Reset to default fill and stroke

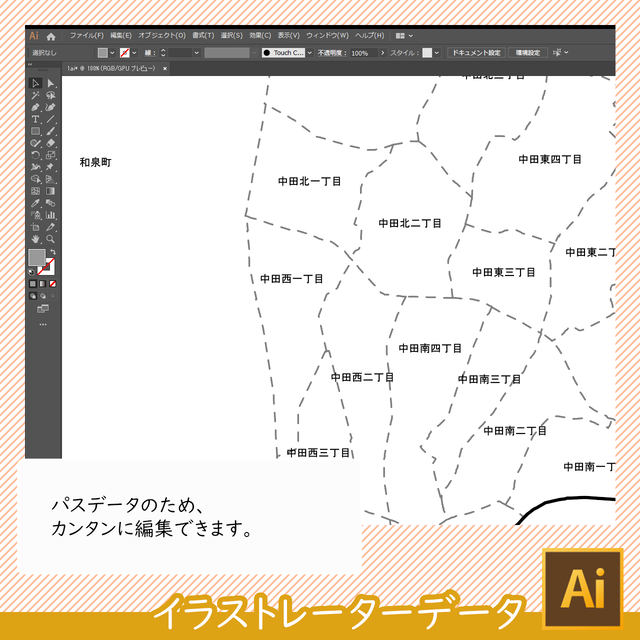(31, 271)
